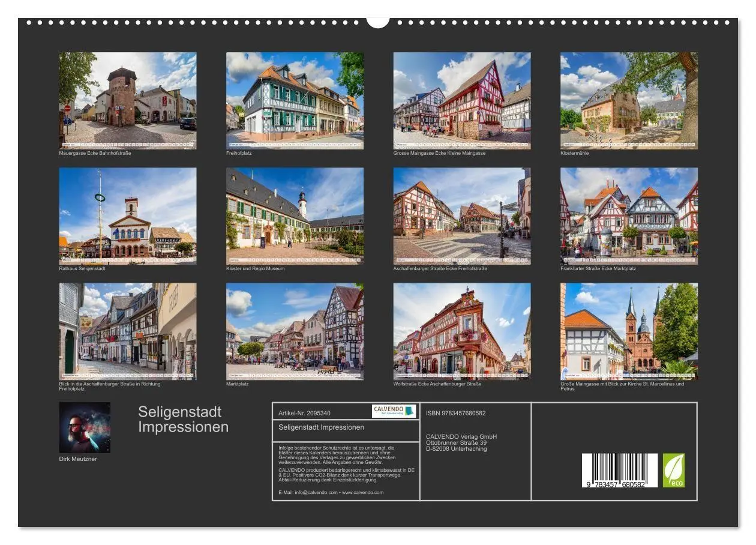Click the Seligenstadt Impressionen title text

(x=182, y=418)
